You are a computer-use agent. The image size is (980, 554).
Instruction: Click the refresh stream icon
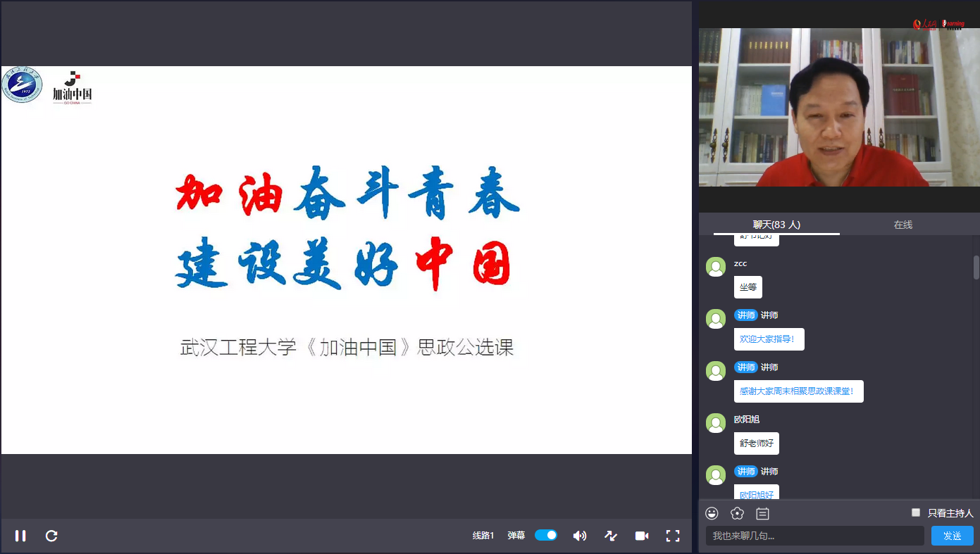[51, 536]
